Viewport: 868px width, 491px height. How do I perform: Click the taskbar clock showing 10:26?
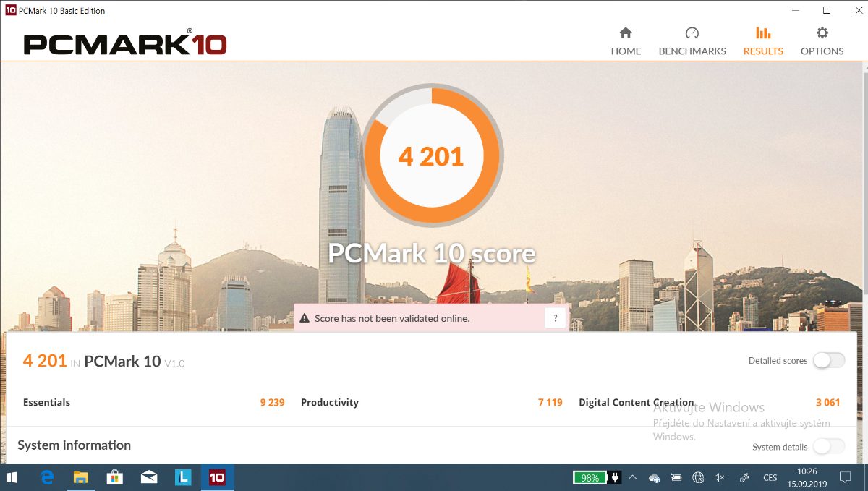807,477
